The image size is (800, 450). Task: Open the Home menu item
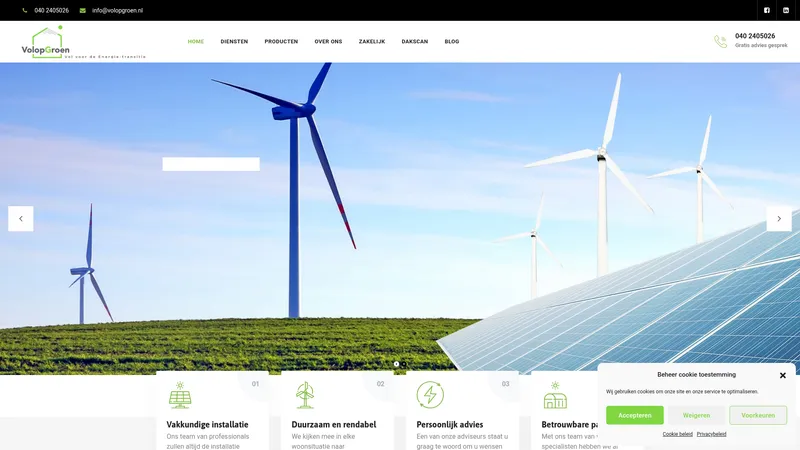(x=196, y=41)
